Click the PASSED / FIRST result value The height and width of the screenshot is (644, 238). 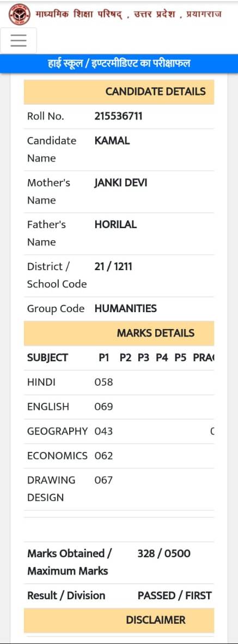(174, 595)
